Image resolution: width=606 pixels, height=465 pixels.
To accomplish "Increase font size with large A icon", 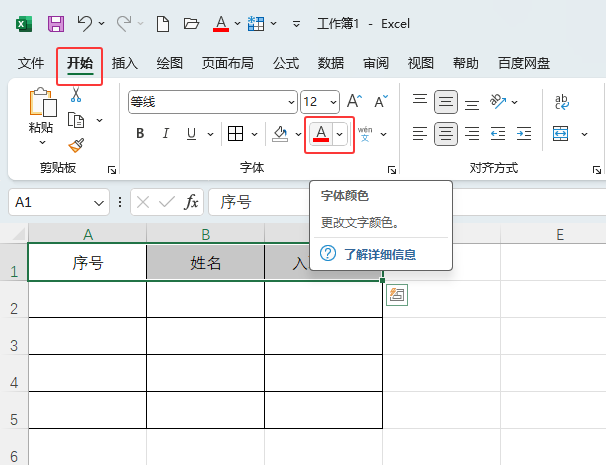I will pos(354,102).
